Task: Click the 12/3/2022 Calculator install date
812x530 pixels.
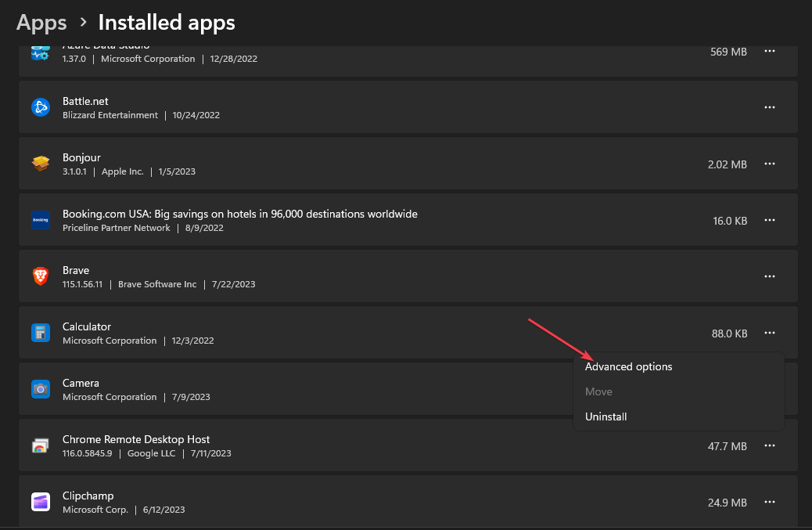Action: (x=192, y=341)
